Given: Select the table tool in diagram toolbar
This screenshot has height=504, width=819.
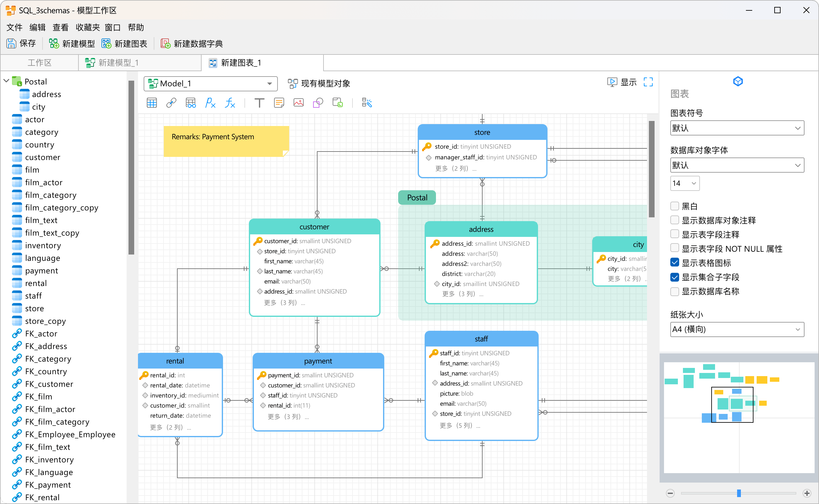Looking at the screenshot, I should tap(152, 103).
